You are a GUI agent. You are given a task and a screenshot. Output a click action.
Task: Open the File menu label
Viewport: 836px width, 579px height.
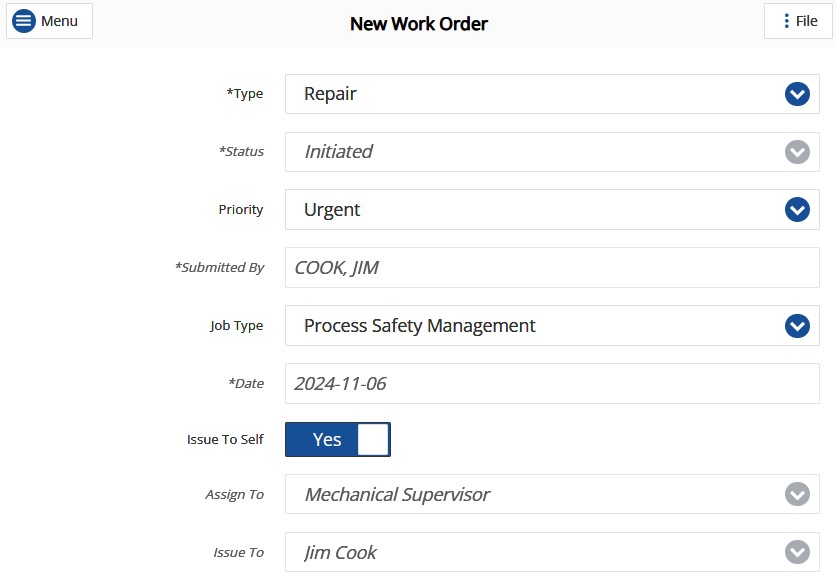(x=806, y=21)
